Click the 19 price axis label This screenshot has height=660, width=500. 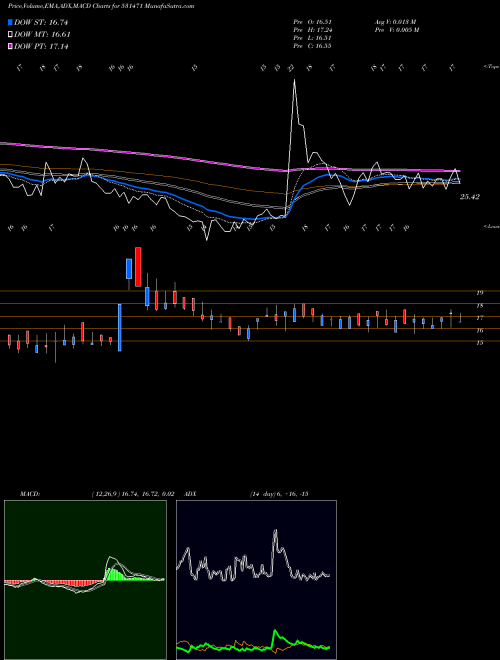[x=479, y=293]
